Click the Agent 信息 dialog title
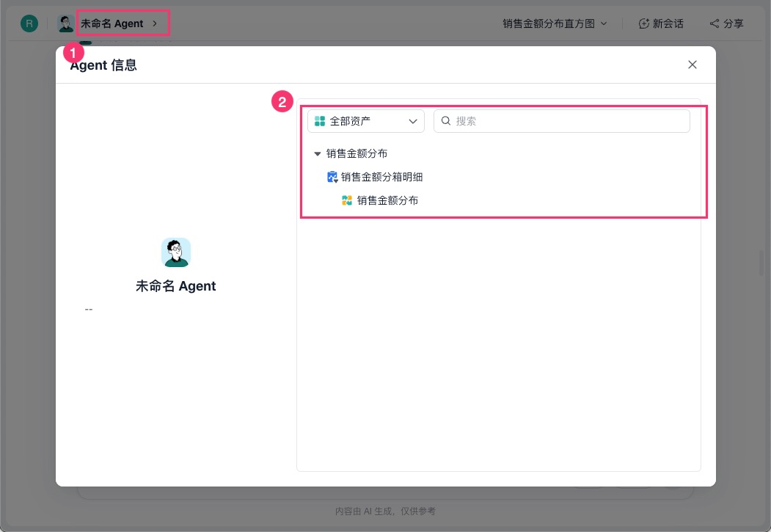The image size is (771, 532). [x=103, y=65]
